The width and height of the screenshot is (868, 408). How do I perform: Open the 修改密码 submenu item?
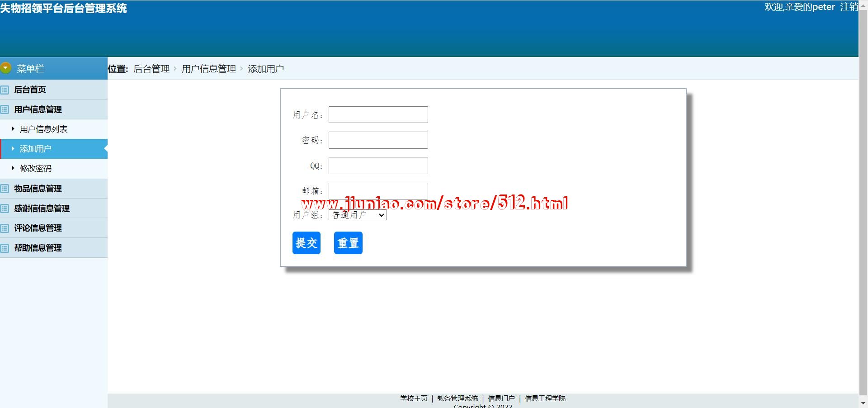[54, 168]
